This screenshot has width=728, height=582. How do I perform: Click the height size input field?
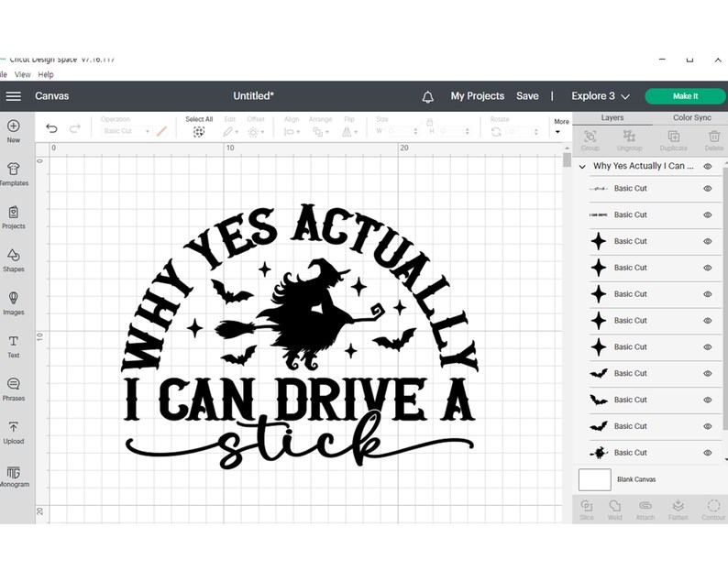point(454,132)
